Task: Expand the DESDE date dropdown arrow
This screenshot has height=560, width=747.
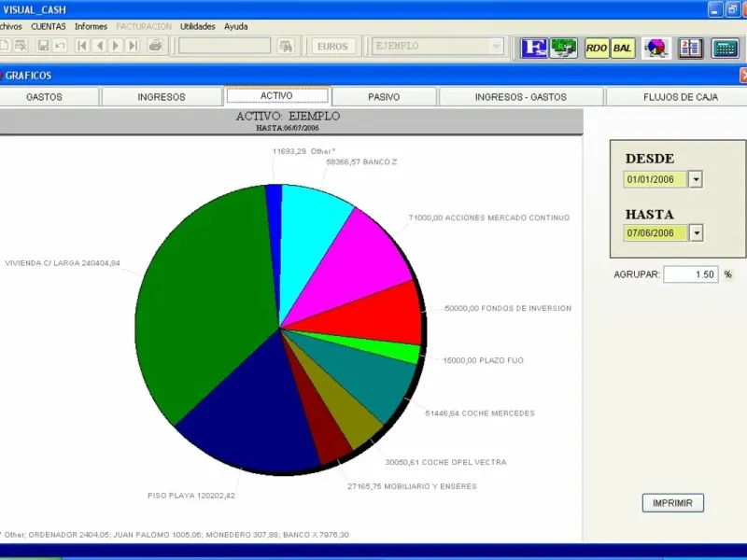Action: (x=696, y=179)
